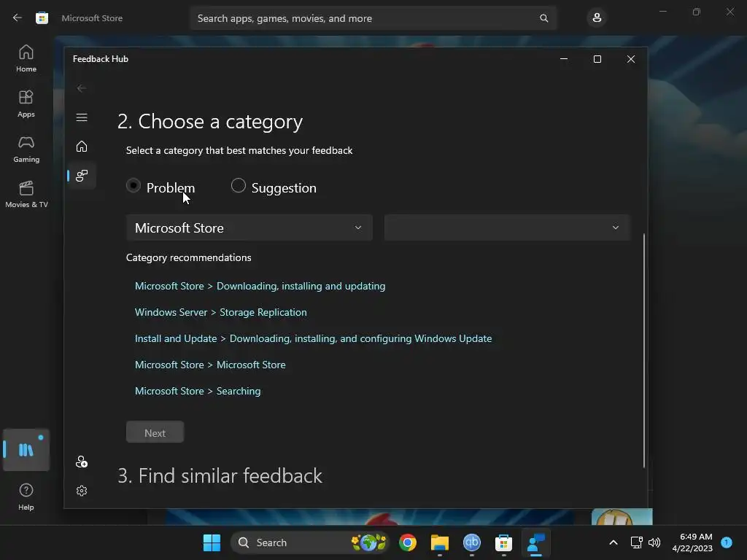Open Feedback Hub settings gear
This screenshot has height=560, width=747.
82,491
